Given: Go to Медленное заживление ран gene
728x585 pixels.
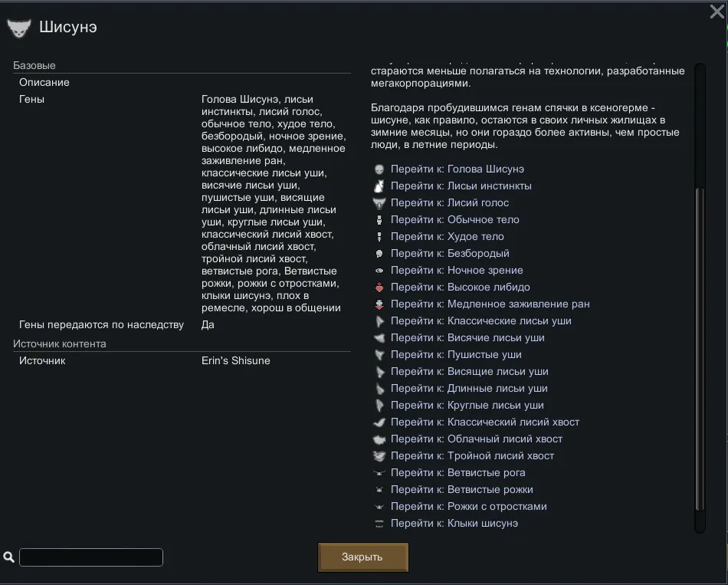Looking at the screenshot, I should coord(490,304).
